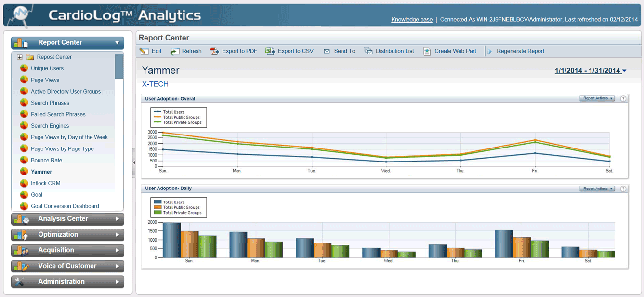The image size is (644, 297).
Task: Click the Page Views pie icon
Action: pyautogui.click(x=24, y=80)
